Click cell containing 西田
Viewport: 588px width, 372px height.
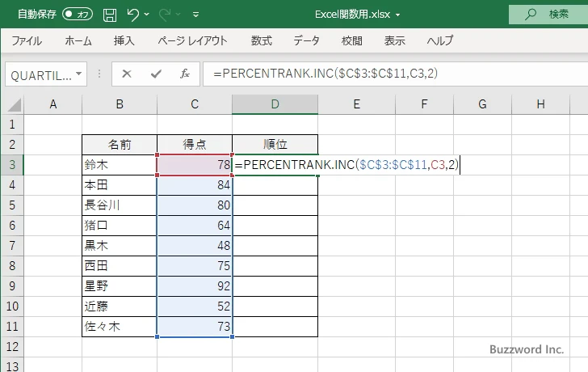pyautogui.click(x=120, y=266)
